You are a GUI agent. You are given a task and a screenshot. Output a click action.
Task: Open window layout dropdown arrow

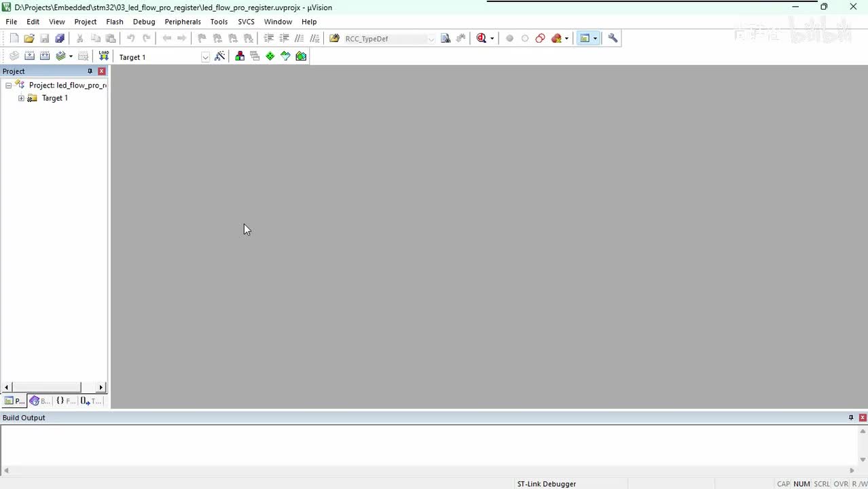tap(595, 39)
